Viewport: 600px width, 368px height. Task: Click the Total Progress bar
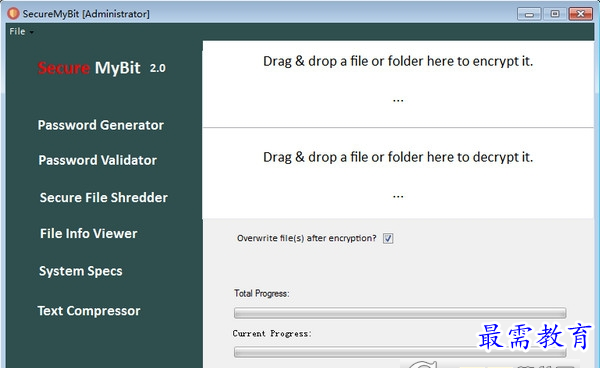click(x=400, y=313)
